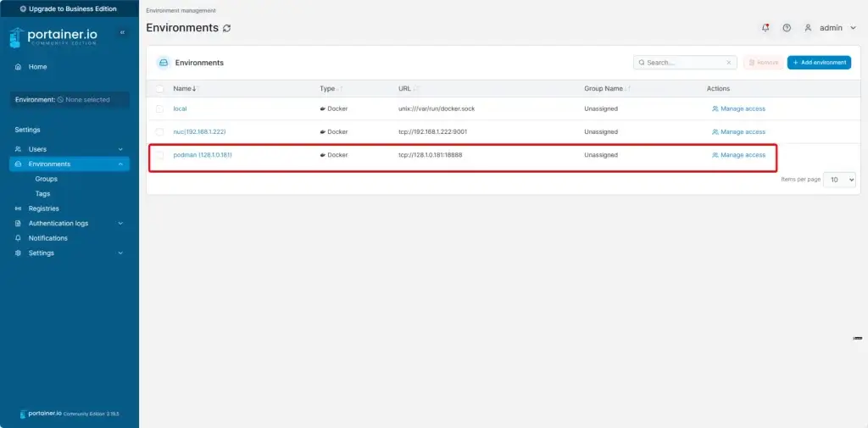Collapse the sidebar with the double-chevron icon
The image size is (868, 428).
coord(122,33)
